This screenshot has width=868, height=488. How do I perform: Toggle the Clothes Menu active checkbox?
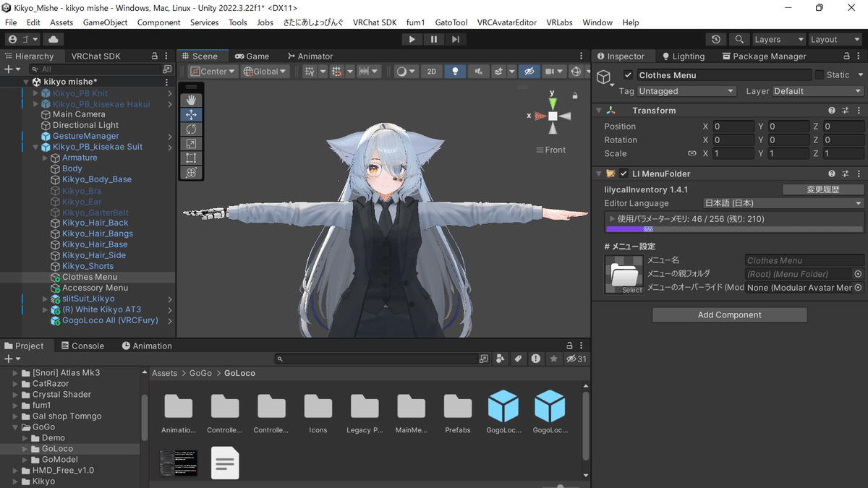point(628,75)
